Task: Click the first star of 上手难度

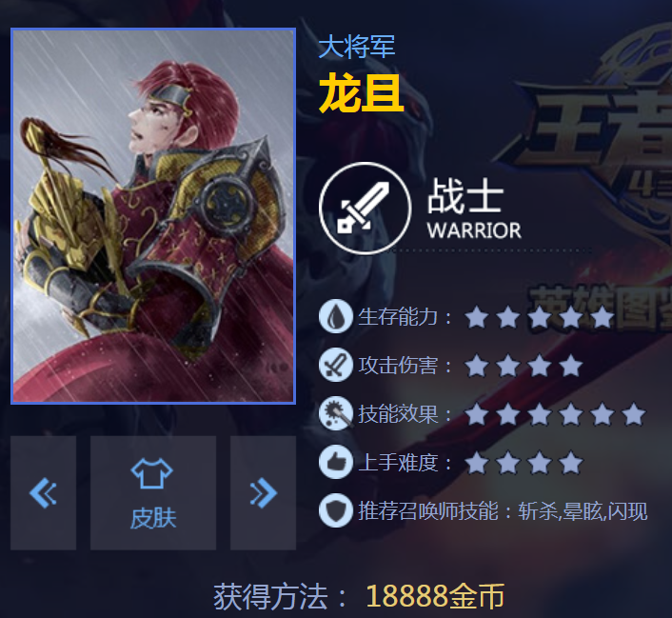Action: (477, 463)
